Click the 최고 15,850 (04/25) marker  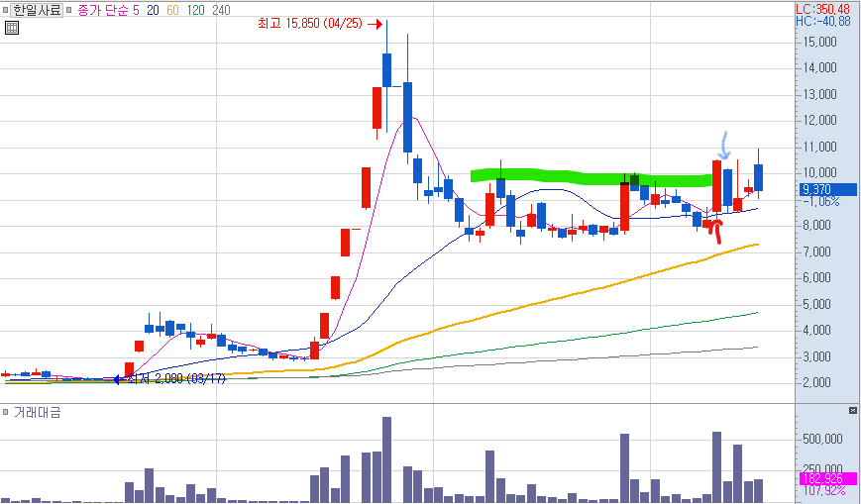[x=320, y=23]
